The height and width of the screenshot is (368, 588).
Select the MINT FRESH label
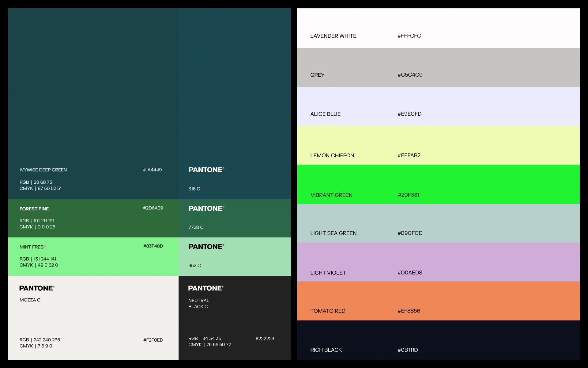click(x=33, y=247)
